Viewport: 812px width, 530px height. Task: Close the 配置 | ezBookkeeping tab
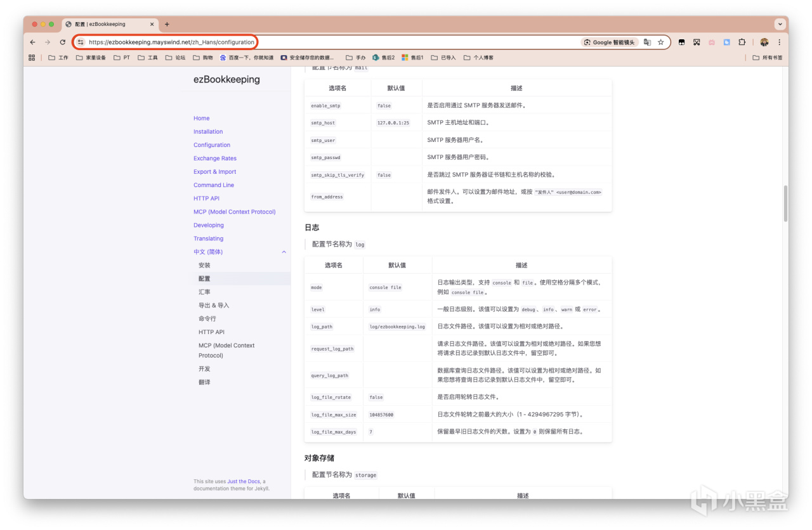tap(152, 24)
